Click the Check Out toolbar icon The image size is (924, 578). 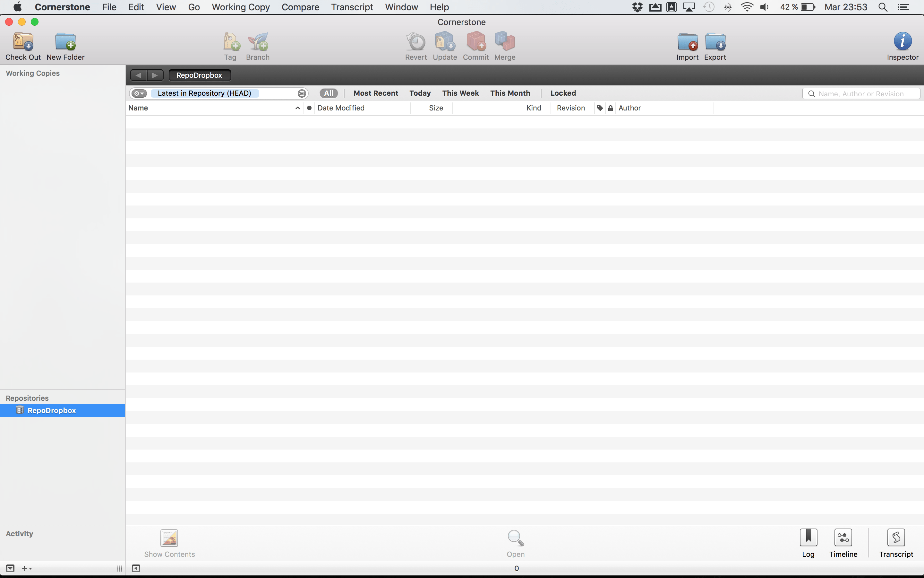click(23, 42)
